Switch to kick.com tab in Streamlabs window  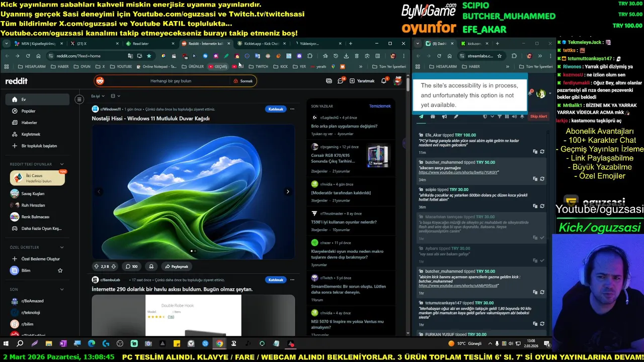(x=474, y=44)
